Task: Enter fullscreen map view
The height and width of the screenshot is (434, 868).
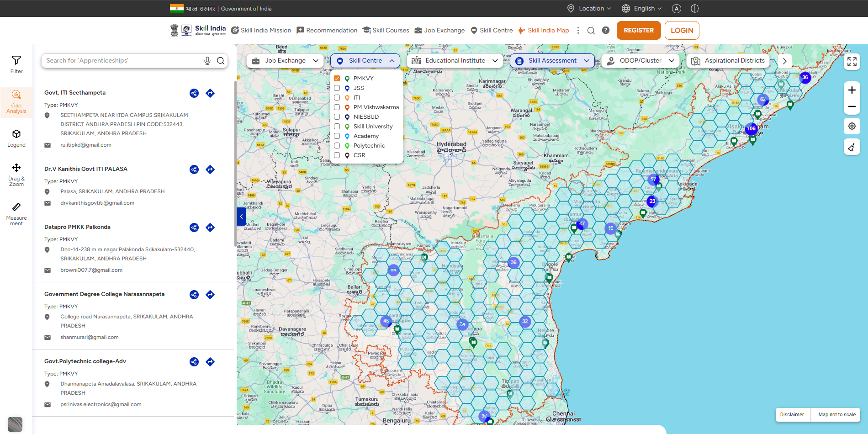Action: click(x=852, y=62)
